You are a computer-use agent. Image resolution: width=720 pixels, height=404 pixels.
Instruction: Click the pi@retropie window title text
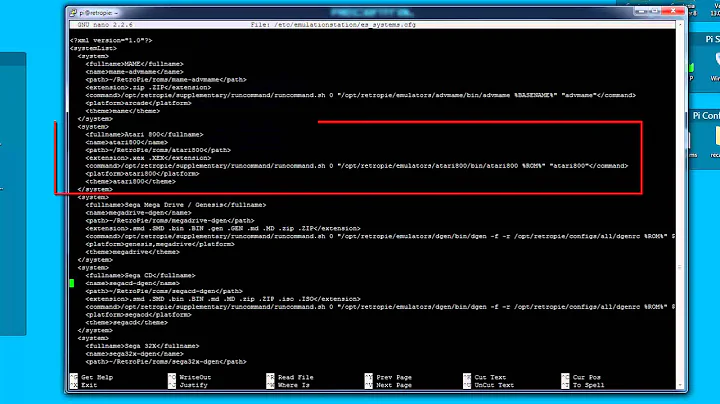tap(99, 13)
